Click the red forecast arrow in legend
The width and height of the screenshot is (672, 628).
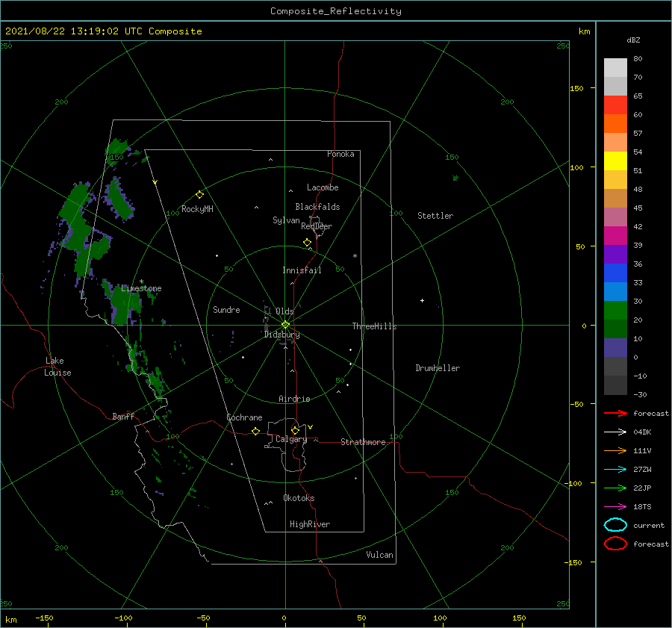coord(615,413)
